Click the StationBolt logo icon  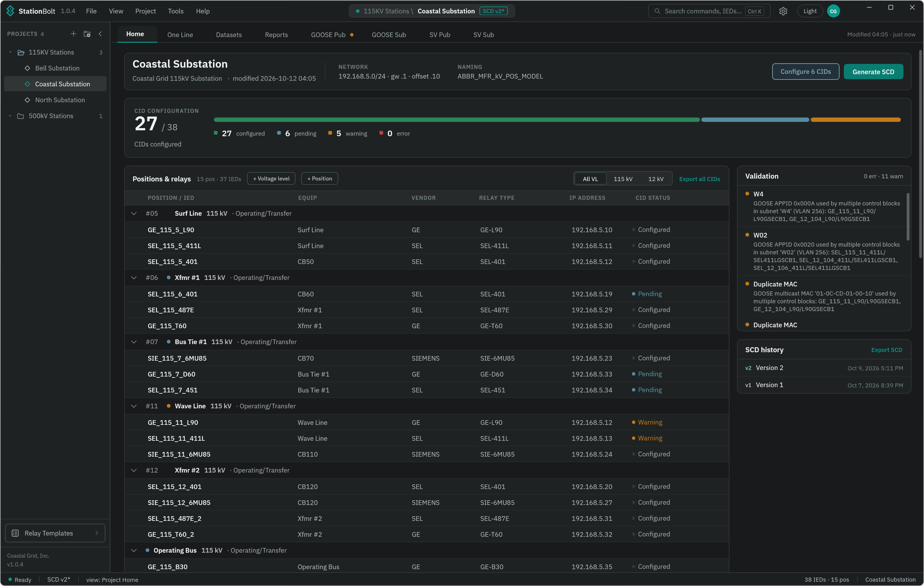tap(10, 11)
